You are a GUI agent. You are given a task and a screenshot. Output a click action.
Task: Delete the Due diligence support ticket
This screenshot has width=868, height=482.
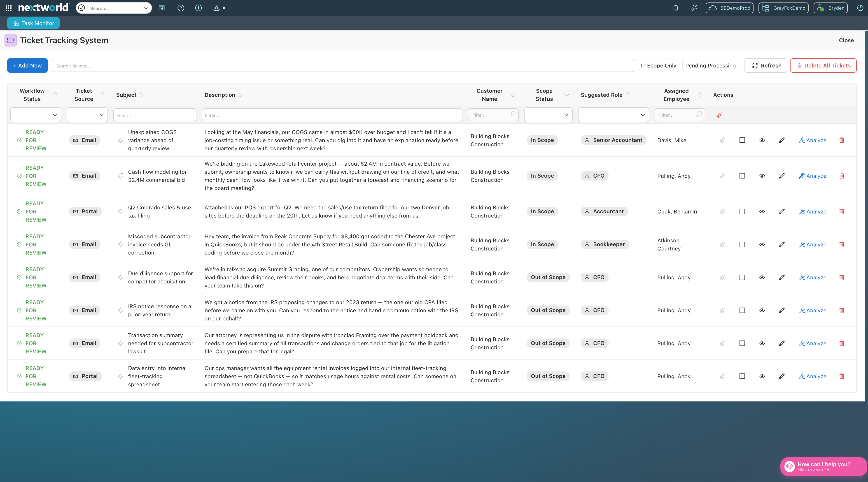point(842,278)
